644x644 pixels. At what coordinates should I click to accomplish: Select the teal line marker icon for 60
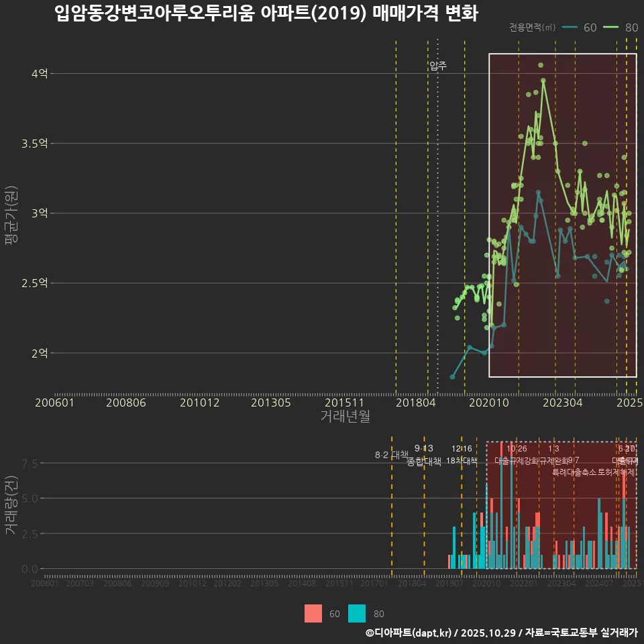coord(571,28)
